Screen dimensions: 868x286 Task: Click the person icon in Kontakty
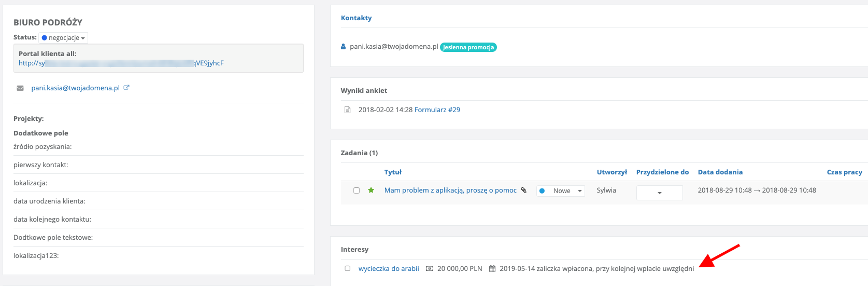coord(343,47)
